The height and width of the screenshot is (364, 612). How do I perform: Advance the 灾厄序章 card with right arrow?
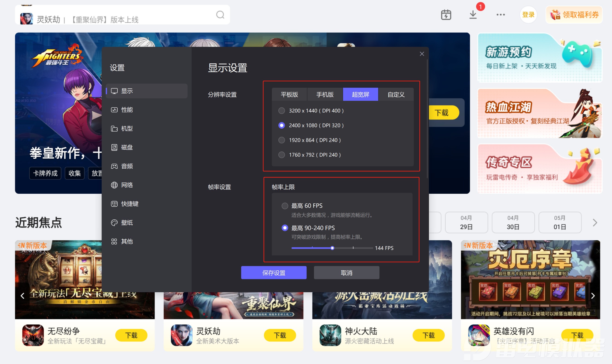(593, 296)
